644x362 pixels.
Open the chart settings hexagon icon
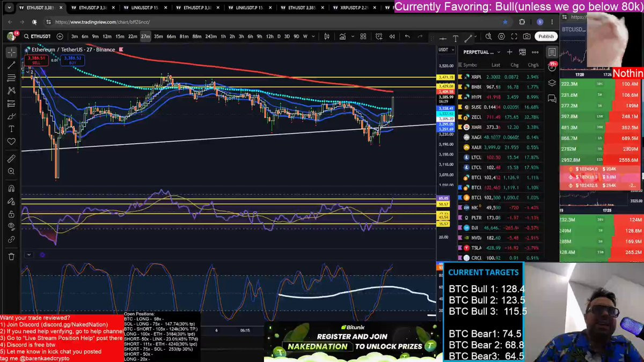pos(501,36)
